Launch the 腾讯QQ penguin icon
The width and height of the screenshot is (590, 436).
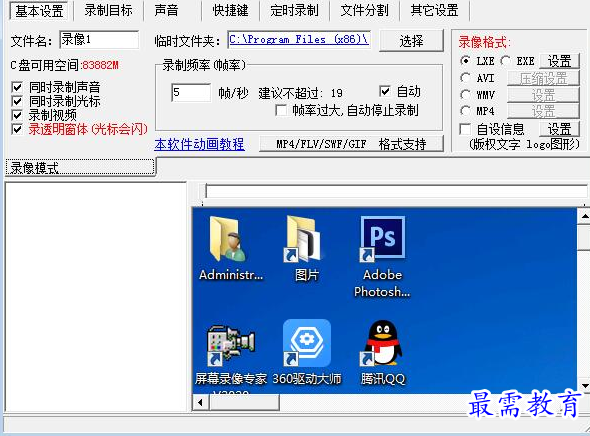point(382,343)
